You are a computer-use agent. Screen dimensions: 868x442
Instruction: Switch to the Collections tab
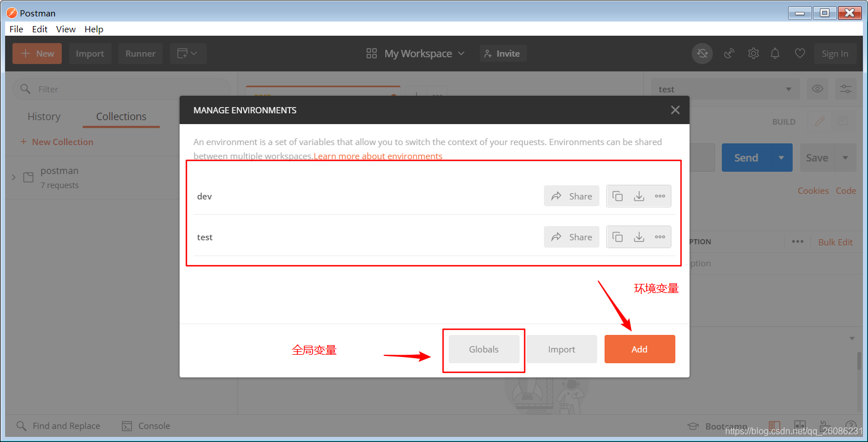(121, 116)
